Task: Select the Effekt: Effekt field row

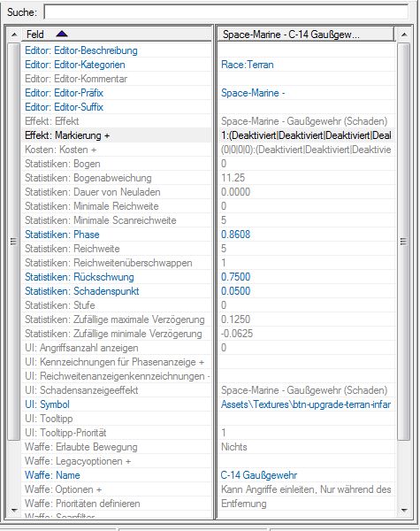Action: point(117,121)
